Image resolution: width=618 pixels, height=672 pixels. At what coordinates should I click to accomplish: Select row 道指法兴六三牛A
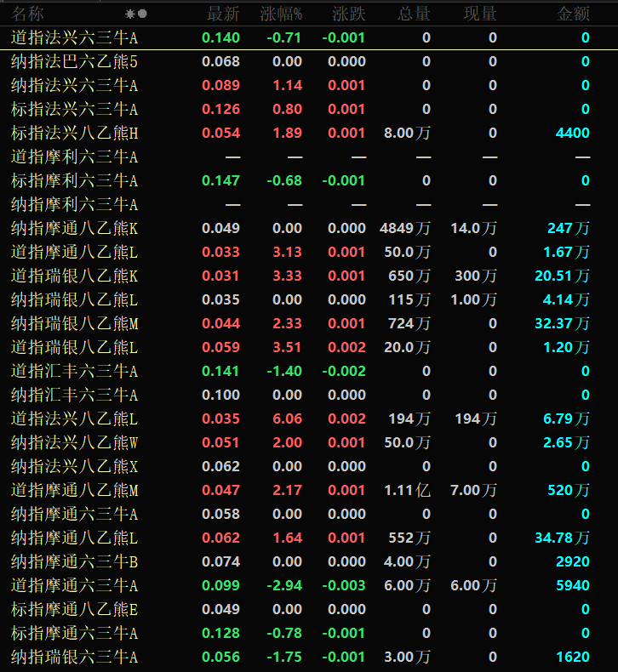coord(309,37)
